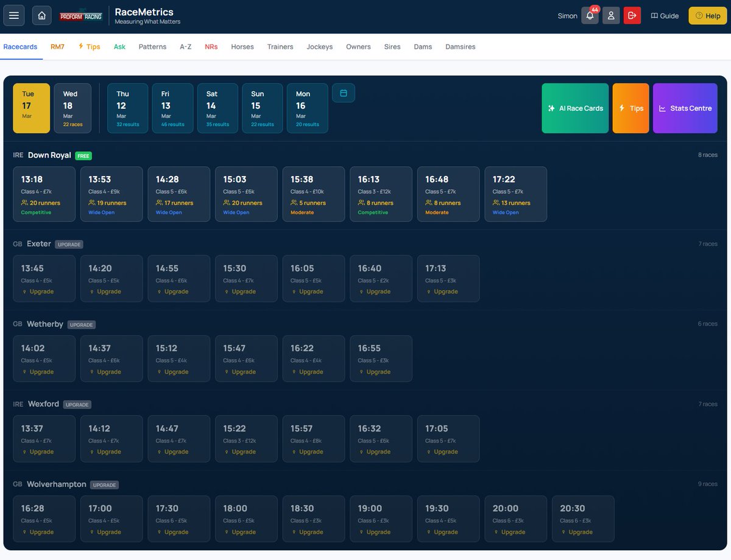Open AI Race Cards button
Viewport: 731px width, 560px height.
(575, 108)
